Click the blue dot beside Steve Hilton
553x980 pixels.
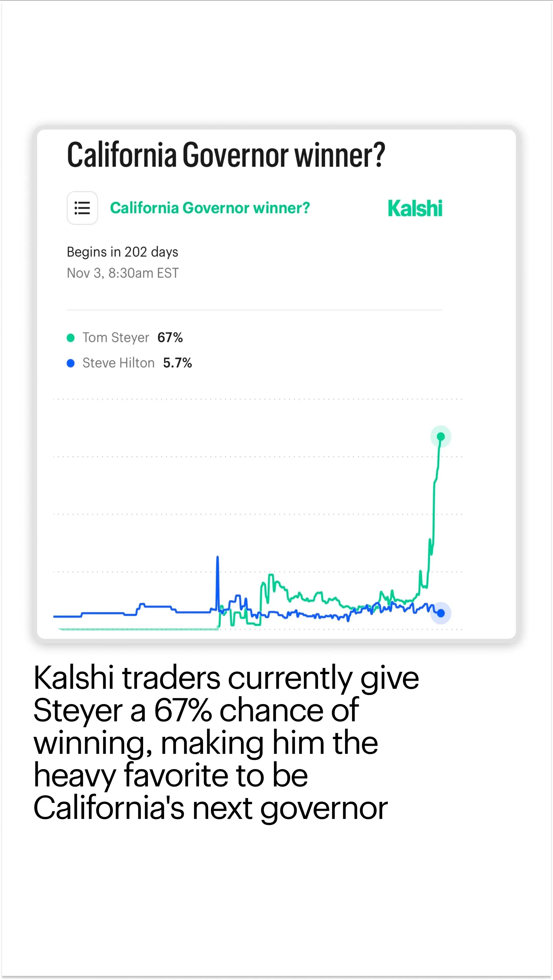[70, 363]
